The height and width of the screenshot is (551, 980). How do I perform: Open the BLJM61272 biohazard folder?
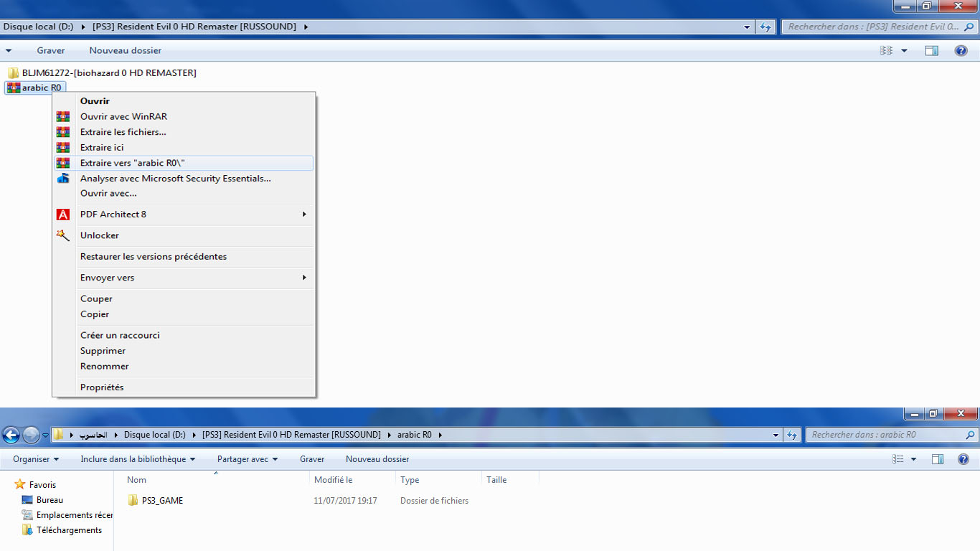(x=108, y=72)
